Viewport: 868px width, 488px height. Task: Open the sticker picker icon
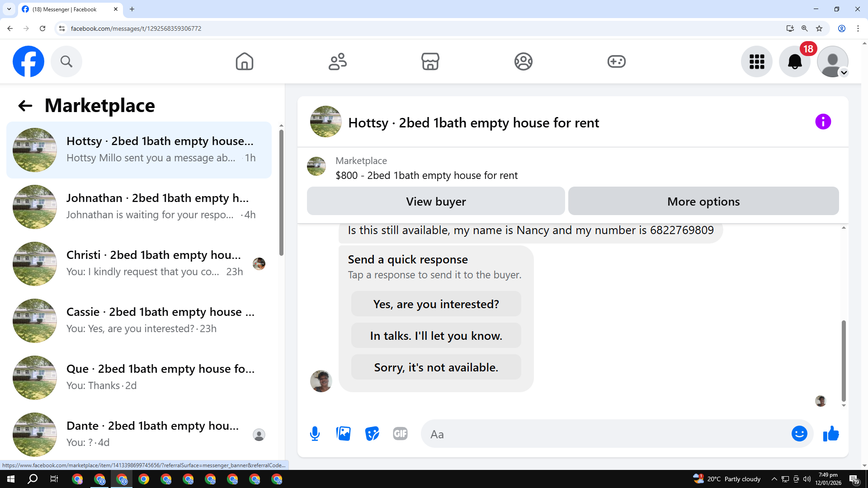pyautogui.click(x=372, y=434)
